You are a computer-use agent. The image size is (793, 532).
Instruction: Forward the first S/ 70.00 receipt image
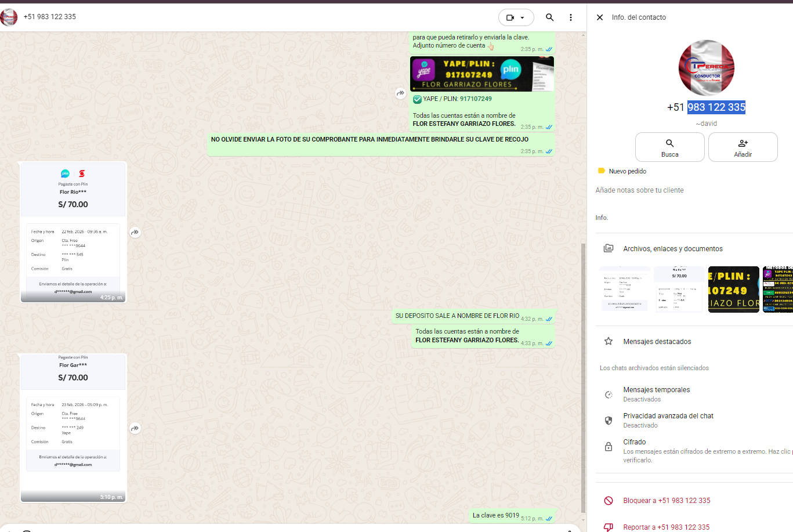(135, 232)
